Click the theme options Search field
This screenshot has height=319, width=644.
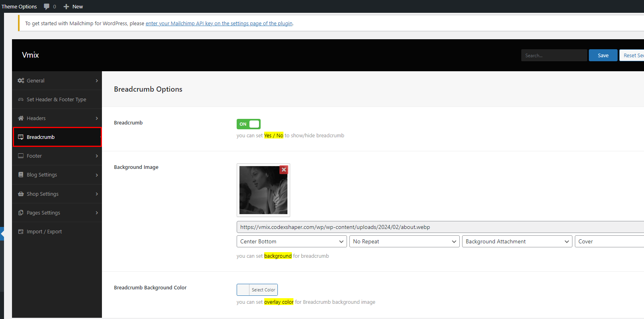554,55
